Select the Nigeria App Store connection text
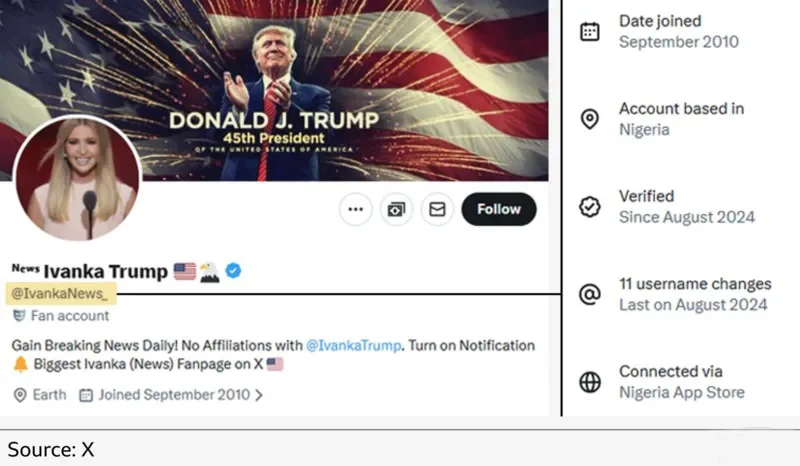 [x=681, y=392]
